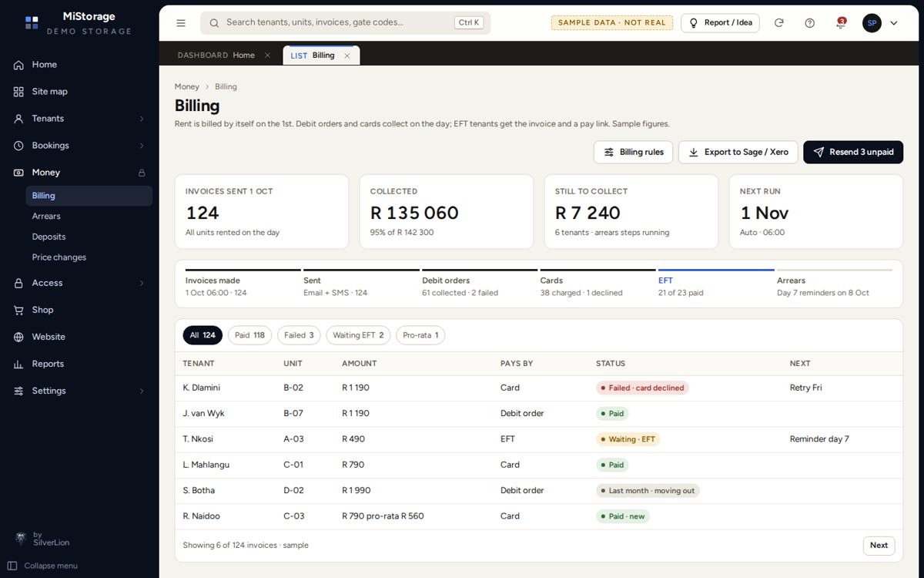Toggle the hamburger menu icon
924x578 pixels.
[181, 23]
